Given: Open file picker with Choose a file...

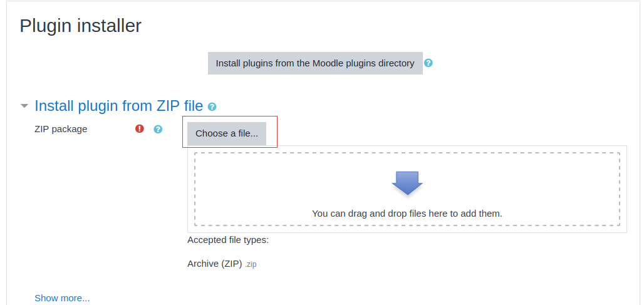Looking at the screenshot, I should coord(227,133).
